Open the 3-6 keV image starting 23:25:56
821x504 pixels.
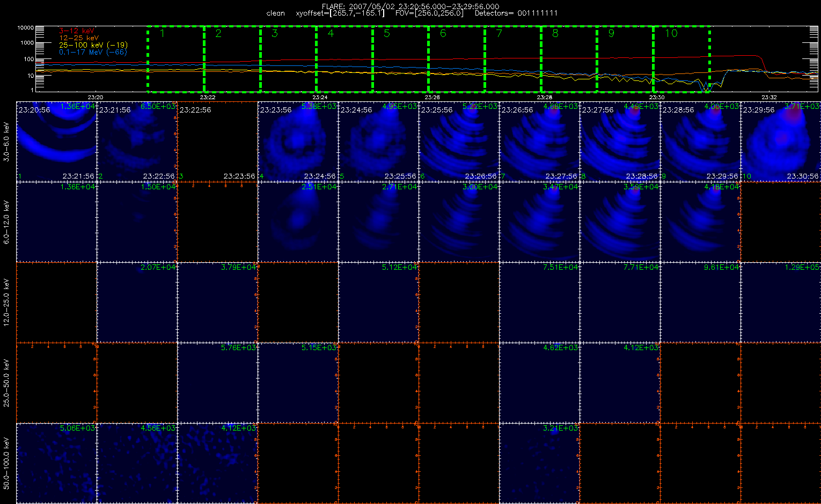click(459, 141)
